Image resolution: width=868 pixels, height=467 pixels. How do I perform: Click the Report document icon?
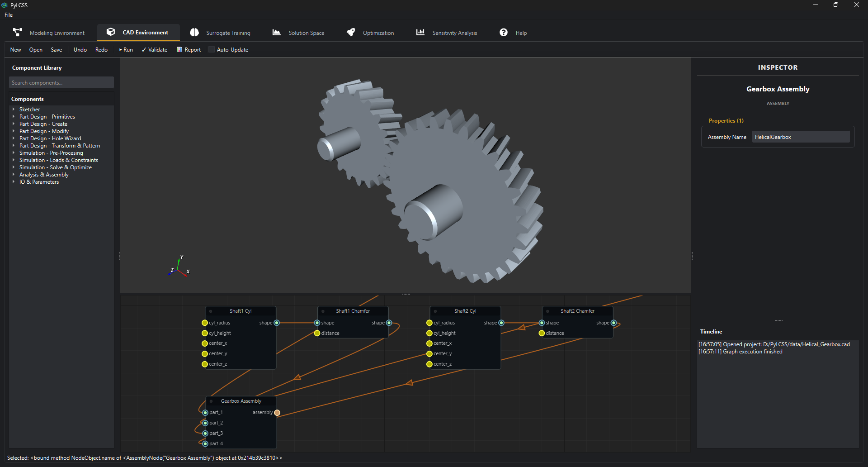click(179, 50)
